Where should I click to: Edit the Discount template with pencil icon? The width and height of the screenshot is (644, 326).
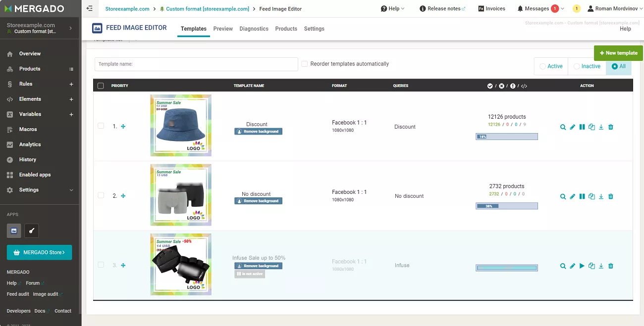(x=572, y=127)
